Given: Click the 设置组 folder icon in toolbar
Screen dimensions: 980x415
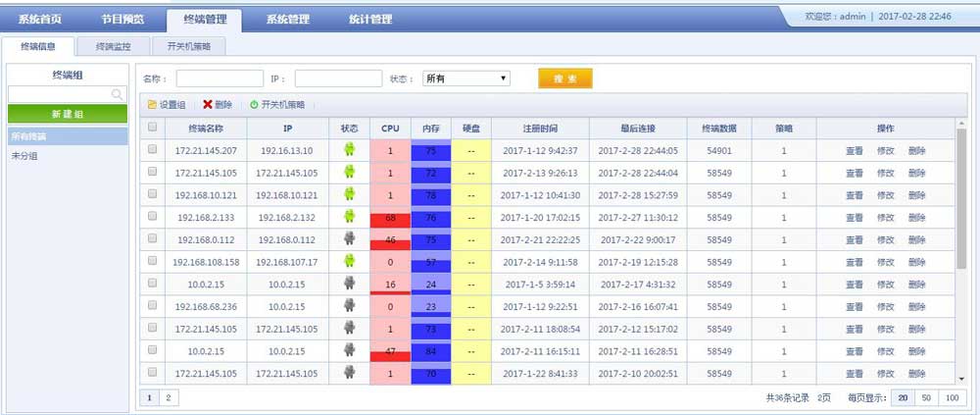Looking at the screenshot, I should [152, 104].
